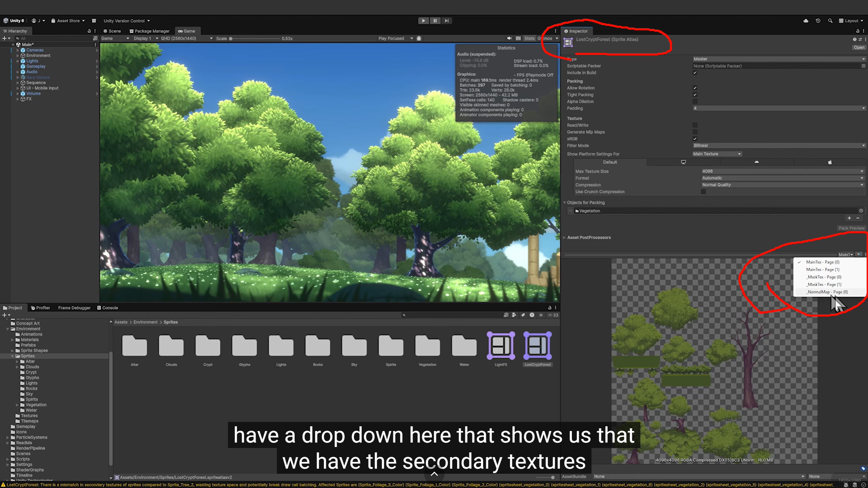Click the Play button in toolbar
The height and width of the screenshot is (488, 868).
[x=423, y=21]
